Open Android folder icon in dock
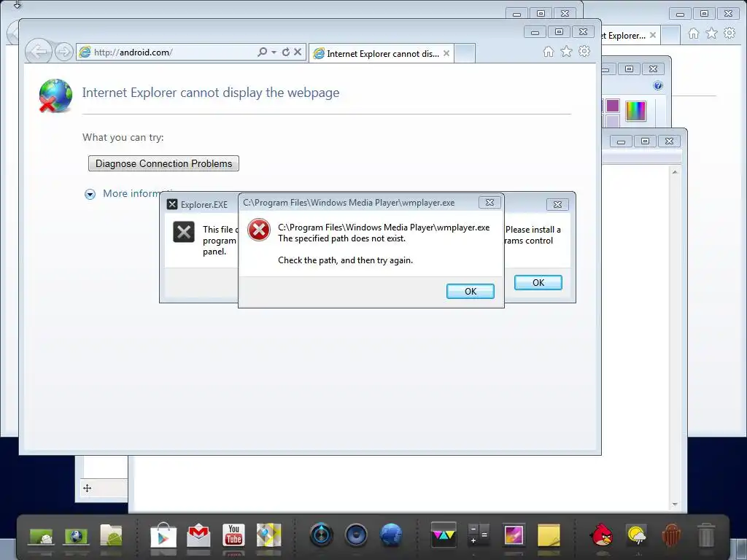The height and width of the screenshot is (560, 747). [112, 535]
